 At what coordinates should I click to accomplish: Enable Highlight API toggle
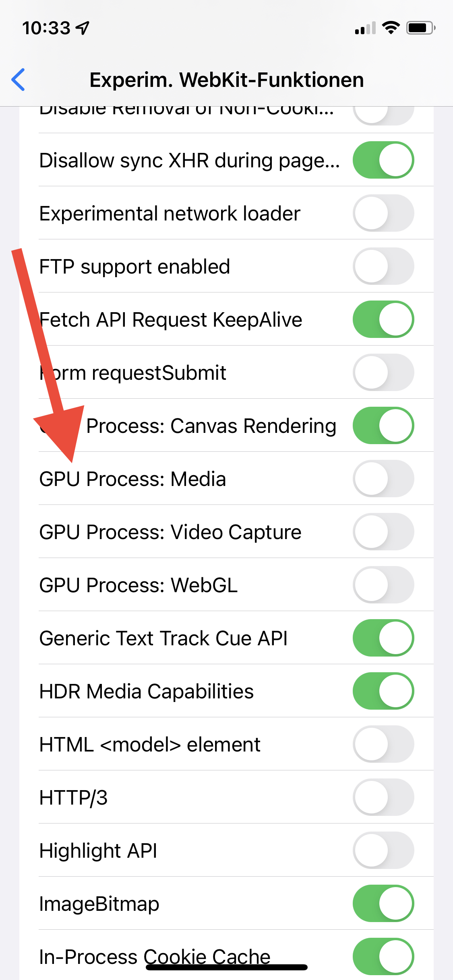tap(383, 850)
